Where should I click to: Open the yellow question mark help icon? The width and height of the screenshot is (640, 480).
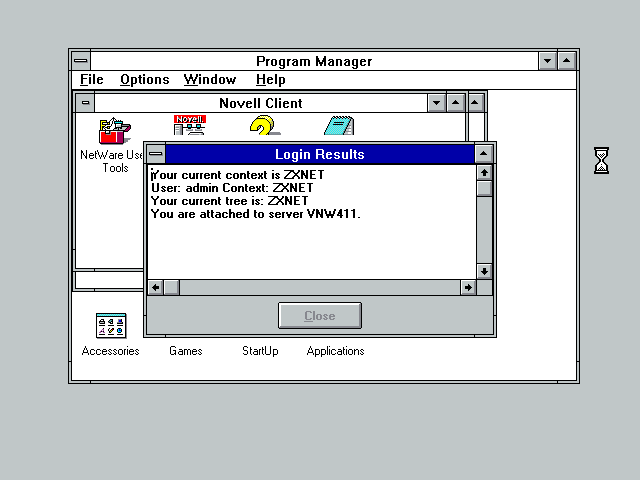pos(265,125)
